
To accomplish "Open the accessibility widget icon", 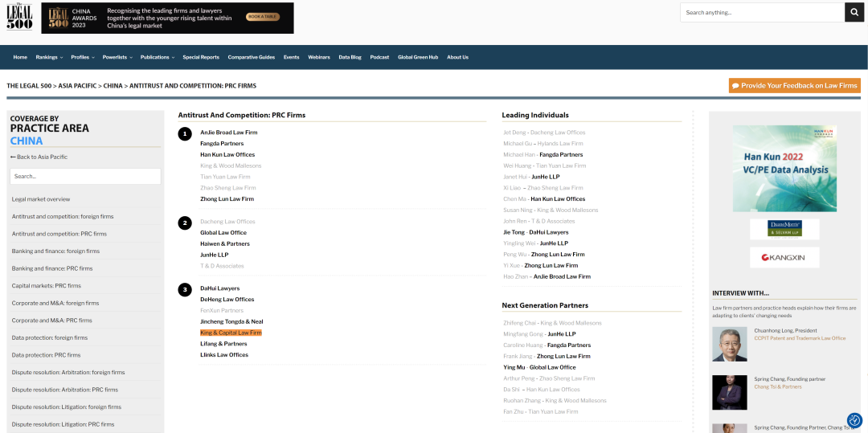I will (x=854, y=420).
